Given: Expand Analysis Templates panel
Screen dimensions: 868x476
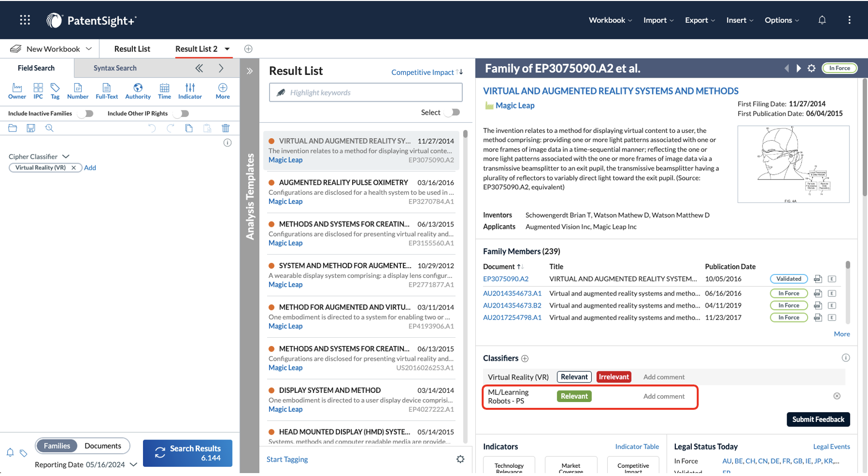Looking at the screenshot, I should pyautogui.click(x=250, y=71).
